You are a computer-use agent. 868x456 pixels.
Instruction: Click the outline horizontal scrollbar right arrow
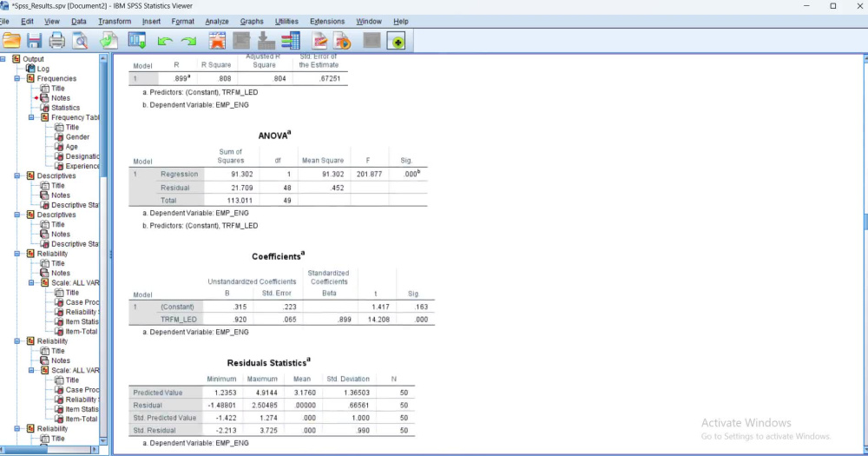[94, 449]
